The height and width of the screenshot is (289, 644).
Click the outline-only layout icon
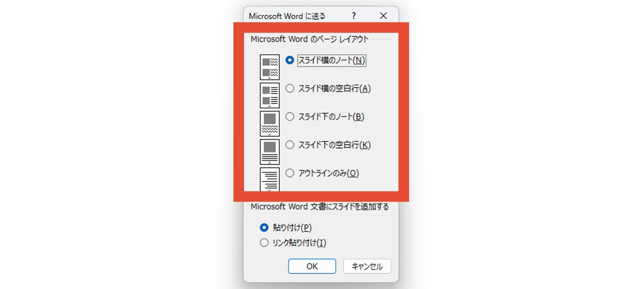pos(270,179)
